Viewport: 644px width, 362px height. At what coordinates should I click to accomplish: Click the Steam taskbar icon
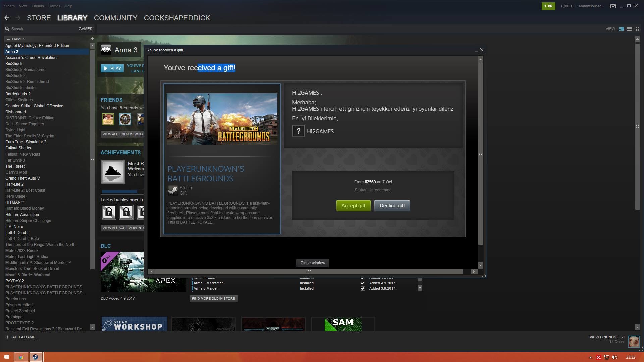coord(35,357)
